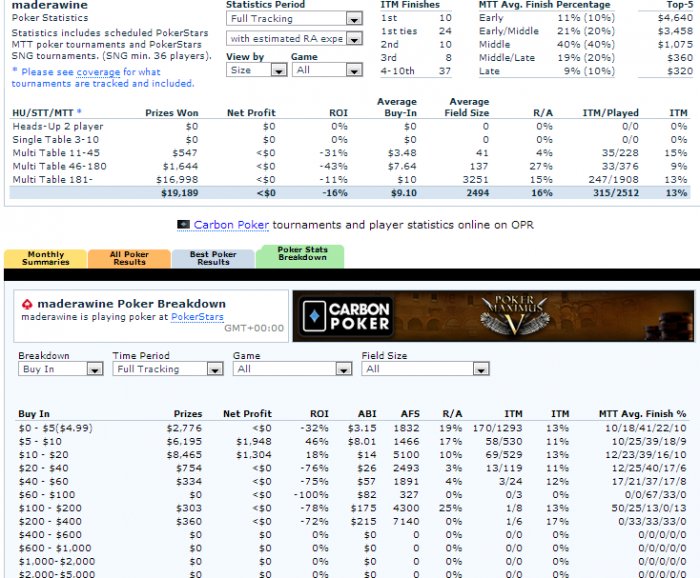Open the PokerStars link in breakdown header
Image resolution: width=700 pixels, height=578 pixels.
[x=197, y=317]
